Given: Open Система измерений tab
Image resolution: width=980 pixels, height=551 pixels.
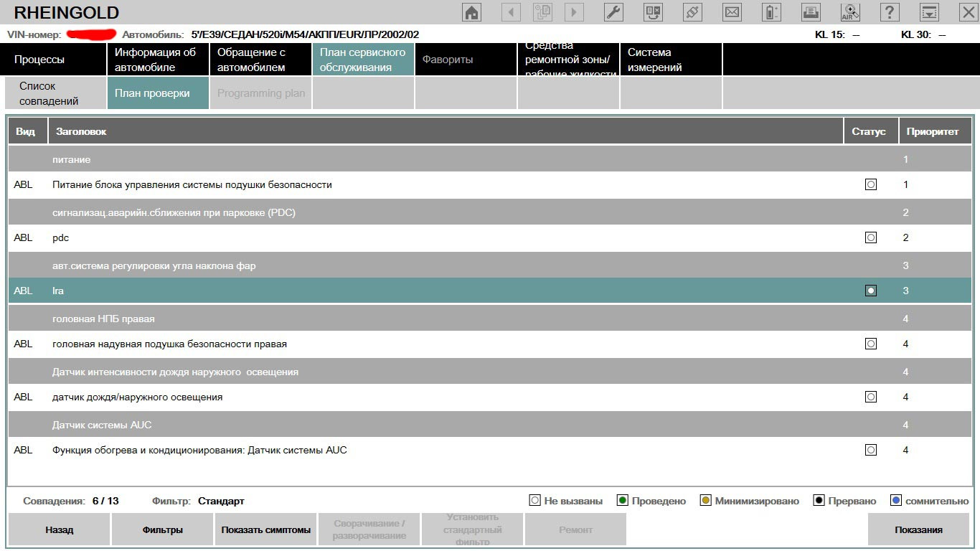Looking at the screenshot, I should click(671, 60).
